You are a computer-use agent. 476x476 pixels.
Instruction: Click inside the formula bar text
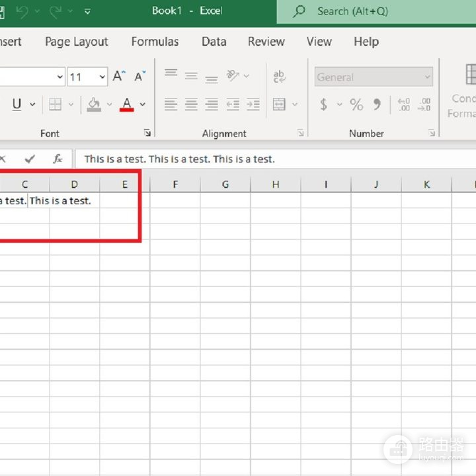[x=179, y=159]
